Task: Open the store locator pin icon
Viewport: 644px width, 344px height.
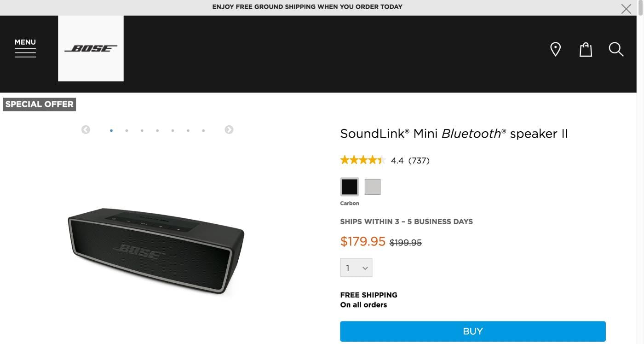Action: (555, 49)
